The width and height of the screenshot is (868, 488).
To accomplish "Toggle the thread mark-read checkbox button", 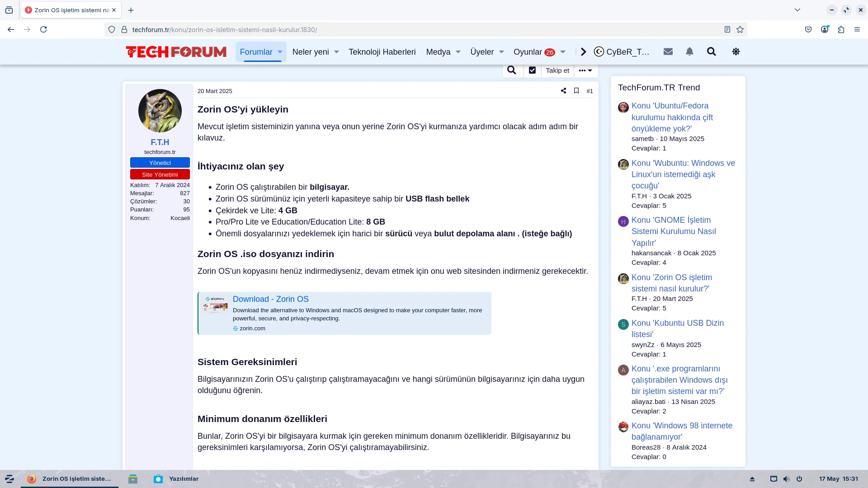I will pyautogui.click(x=532, y=70).
